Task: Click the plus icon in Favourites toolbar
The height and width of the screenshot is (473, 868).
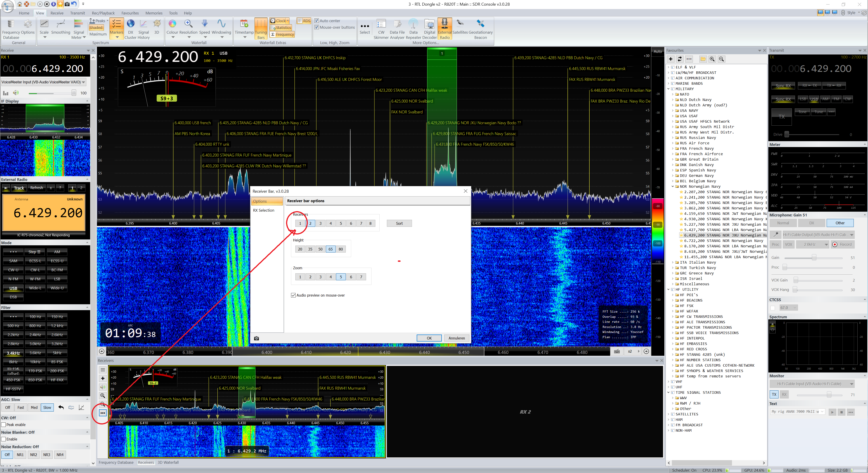Action: (x=670, y=59)
